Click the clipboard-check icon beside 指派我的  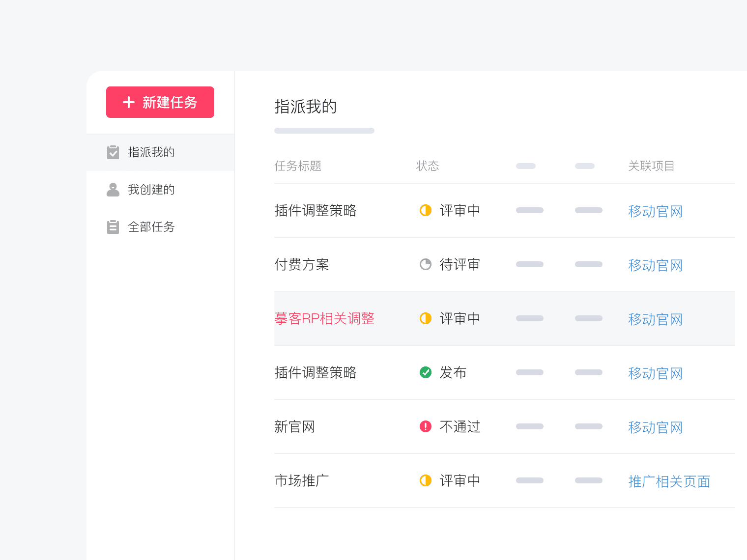pos(113,152)
